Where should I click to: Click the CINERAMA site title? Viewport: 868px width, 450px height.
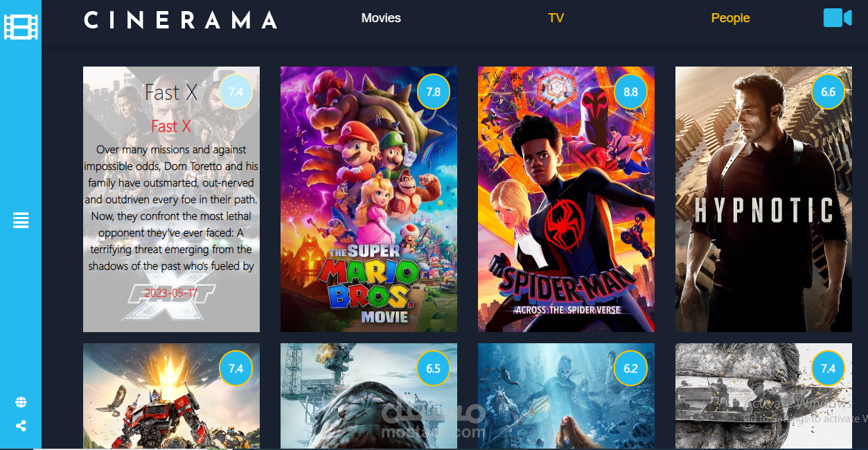pos(181,19)
